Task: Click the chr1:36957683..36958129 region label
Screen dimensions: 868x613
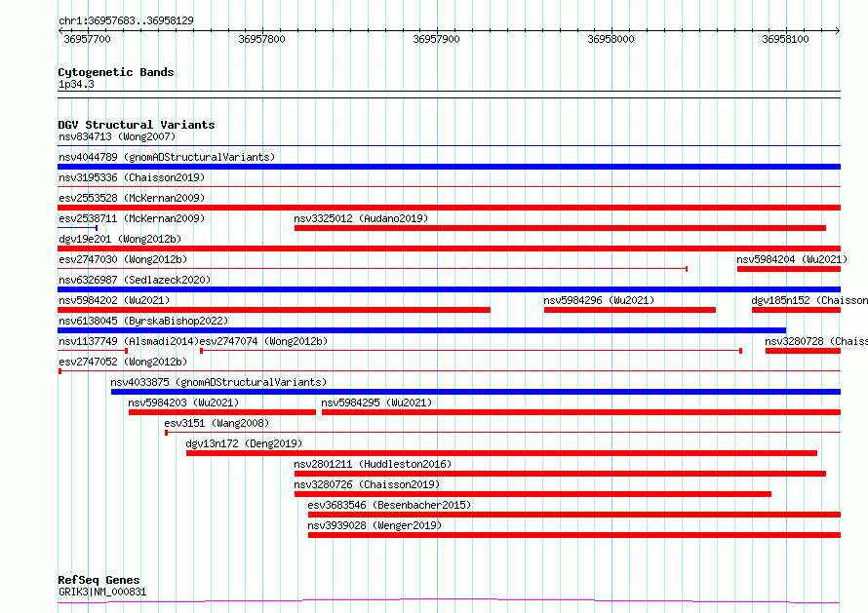Action: tap(126, 21)
